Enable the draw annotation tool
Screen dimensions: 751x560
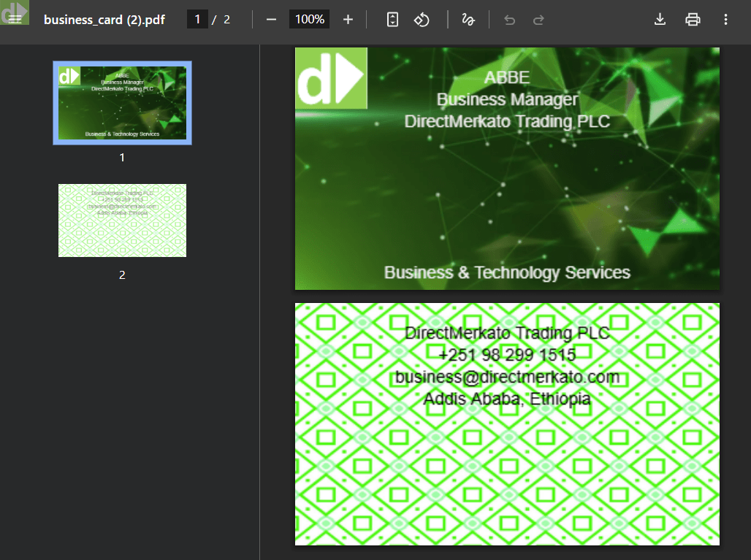click(x=468, y=20)
